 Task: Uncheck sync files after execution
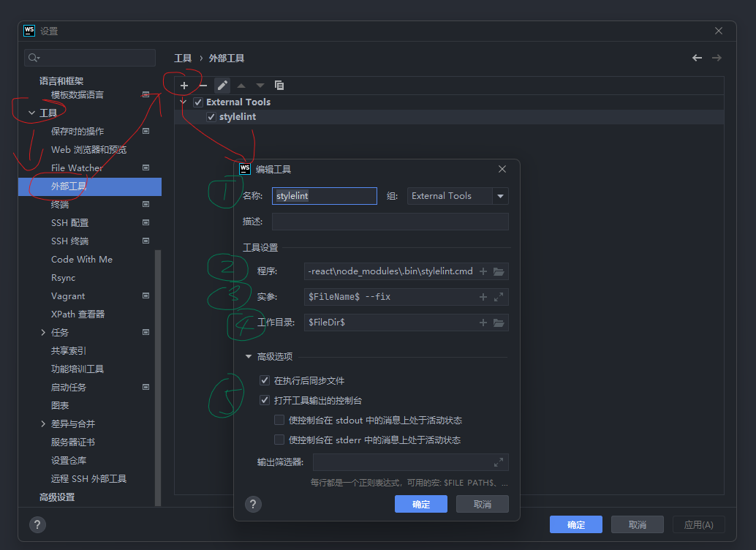click(265, 380)
